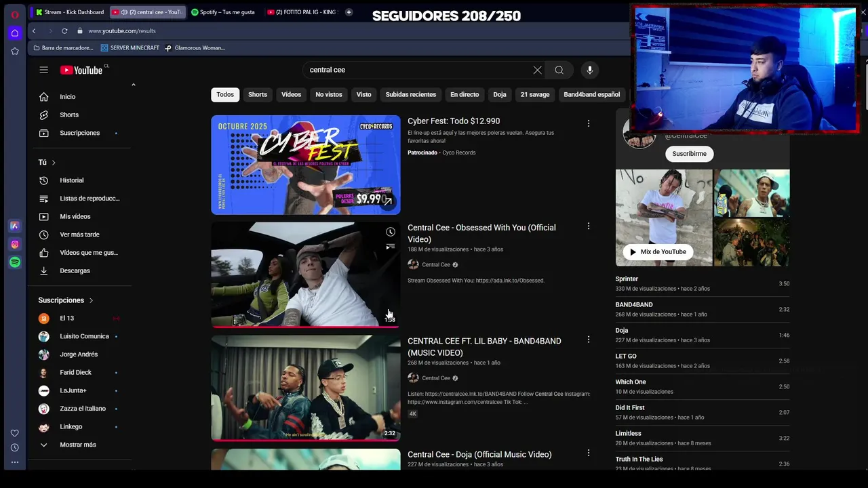Expand the Tú section chevron
Screen dimensions: 868x488
pyautogui.click(x=54, y=163)
